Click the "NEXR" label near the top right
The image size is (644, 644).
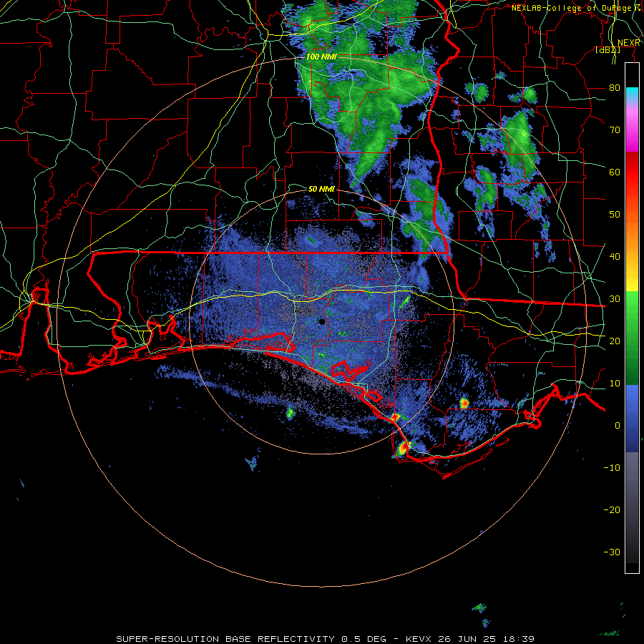pyautogui.click(x=629, y=43)
